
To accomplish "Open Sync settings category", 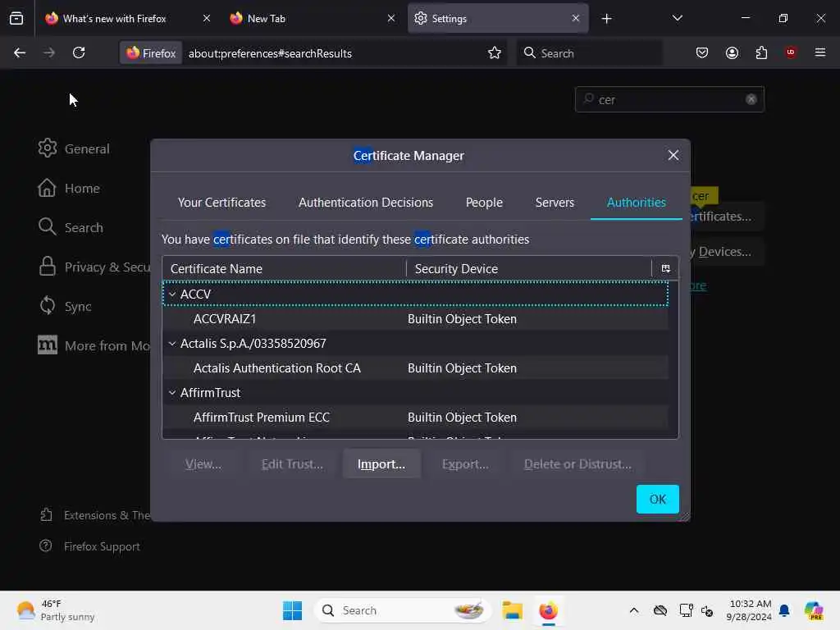I will pyautogui.click(x=65, y=306).
